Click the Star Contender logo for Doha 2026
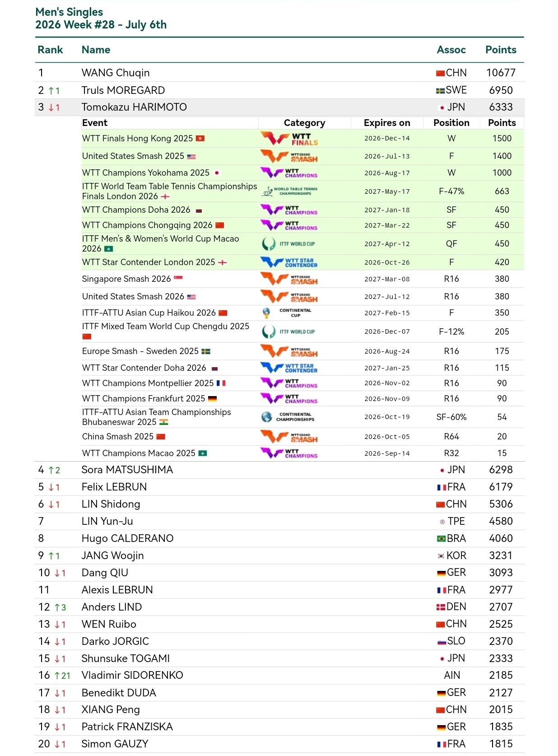Viewport: 558px width, 756px height. pos(289,368)
